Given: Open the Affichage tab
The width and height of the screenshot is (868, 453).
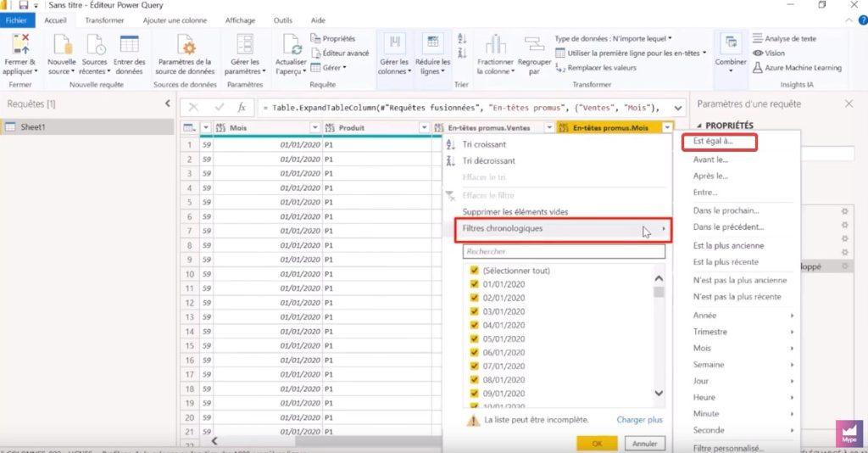Looking at the screenshot, I should [x=240, y=20].
